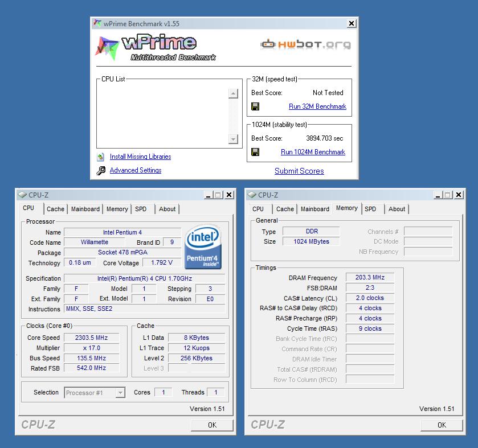The height and width of the screenshot is (448, 478).
Task: Click the Install Missing Libraries icon
Action: (x=101, y=157)
